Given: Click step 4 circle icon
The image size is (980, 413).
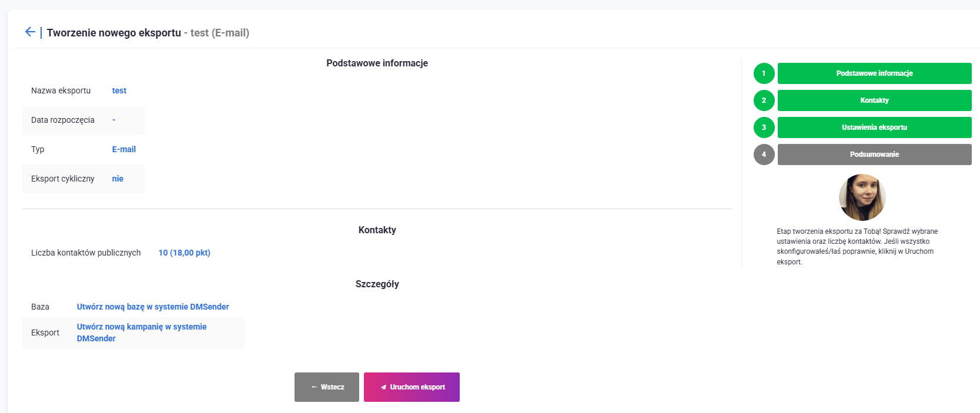Looking at the screenshot, I should 764,155.
